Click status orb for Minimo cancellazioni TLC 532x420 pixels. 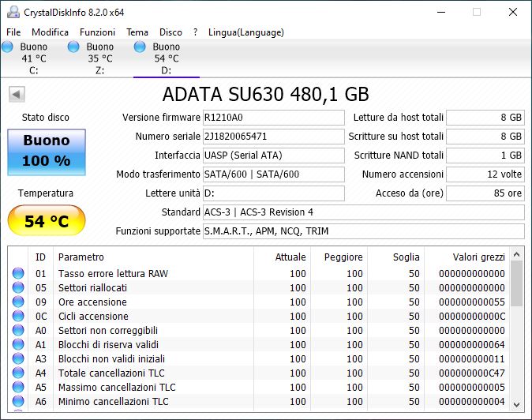point(18,401)
